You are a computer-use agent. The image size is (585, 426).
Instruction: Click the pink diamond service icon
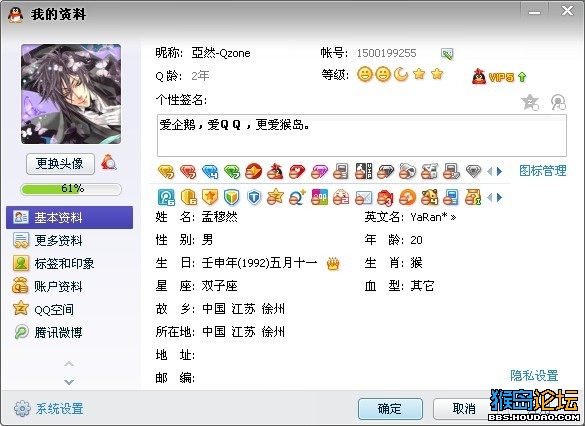(x=320, y=172)
